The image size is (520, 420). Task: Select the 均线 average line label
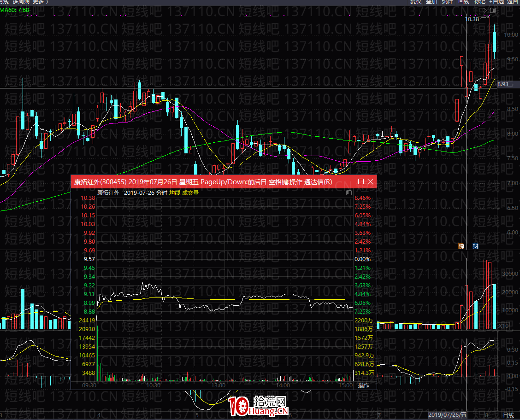pos(174,193)
